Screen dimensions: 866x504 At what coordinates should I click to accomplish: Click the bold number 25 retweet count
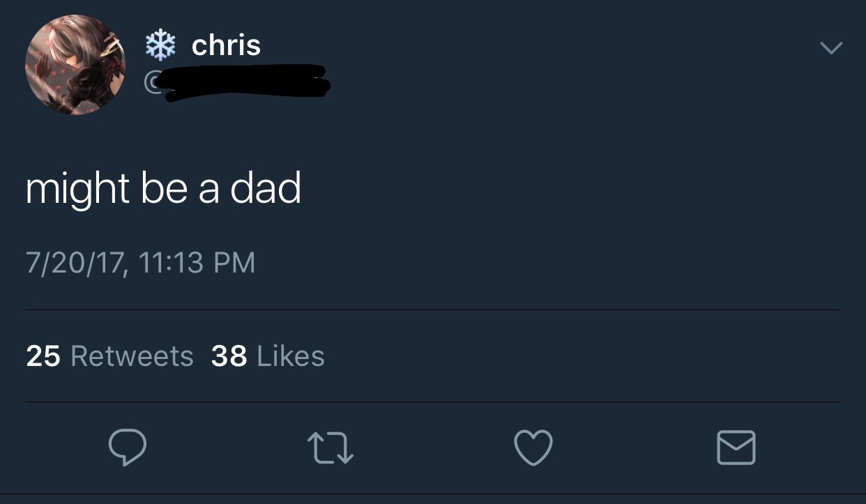click(43, 356)
